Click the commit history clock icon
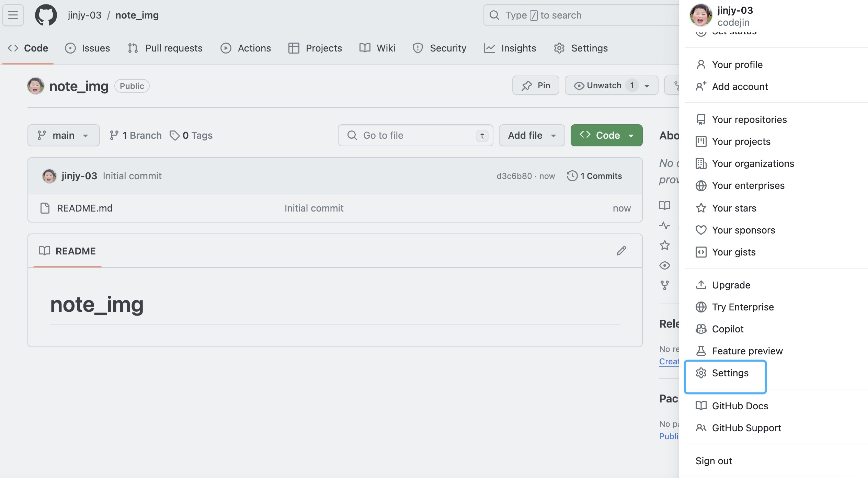This screenshot has width=868, height=478. (x=572, y=176)
